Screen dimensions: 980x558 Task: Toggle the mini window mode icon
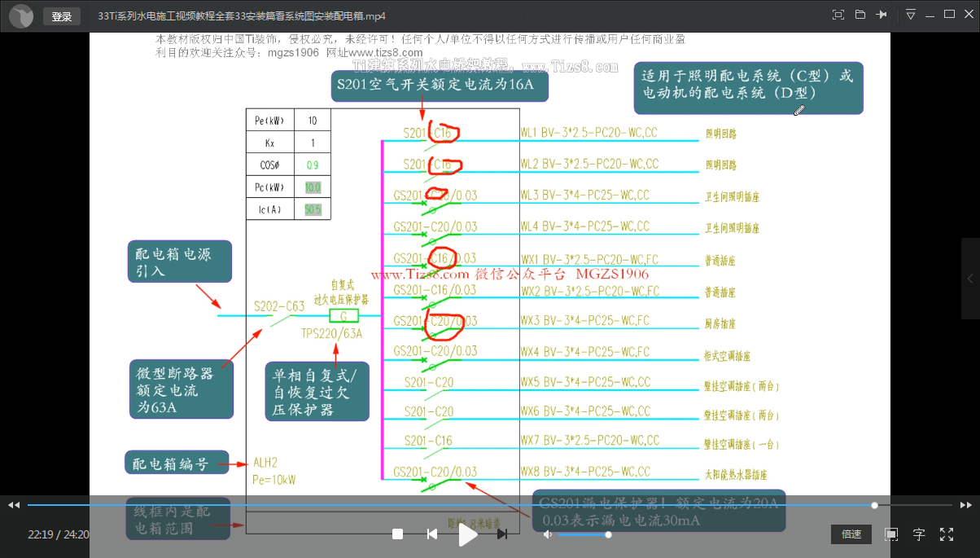[891, 534]
